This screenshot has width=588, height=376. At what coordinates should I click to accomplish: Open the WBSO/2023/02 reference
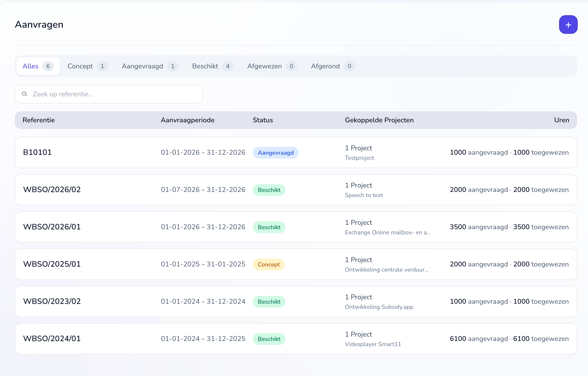[52, 301]
